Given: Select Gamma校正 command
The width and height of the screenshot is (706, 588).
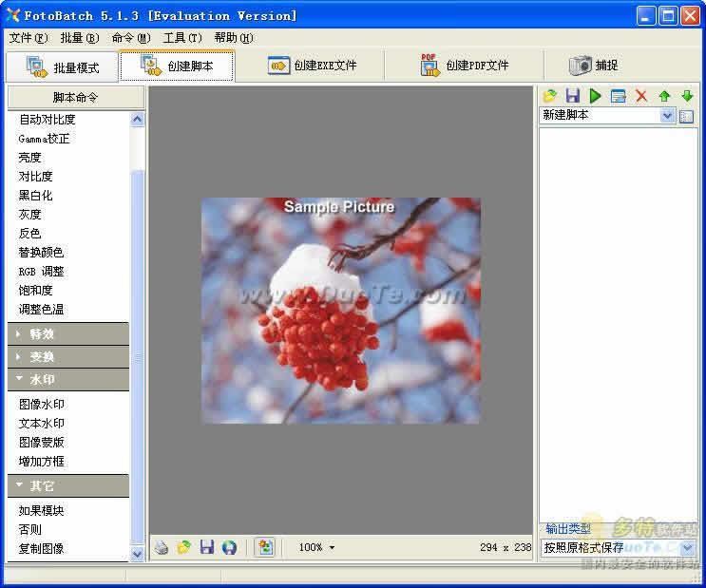Looking at the screenshot, I should 44,139.
